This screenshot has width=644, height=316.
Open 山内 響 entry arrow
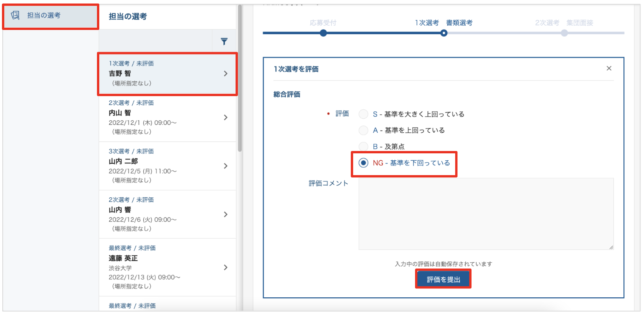tap(225, 214)
